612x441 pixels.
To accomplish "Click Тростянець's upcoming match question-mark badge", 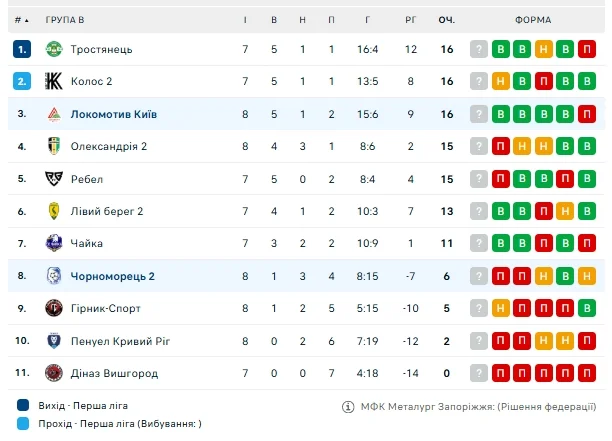I will 480,49.
